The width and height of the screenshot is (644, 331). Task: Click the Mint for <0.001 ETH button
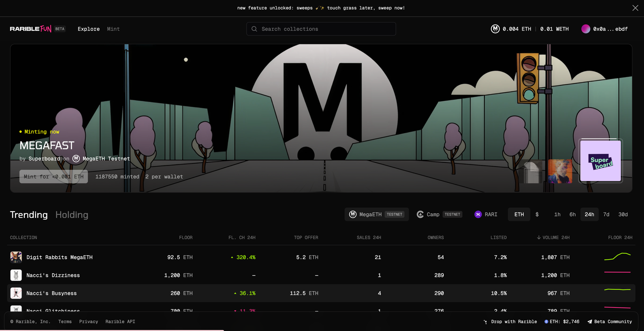tap(53, 177)
